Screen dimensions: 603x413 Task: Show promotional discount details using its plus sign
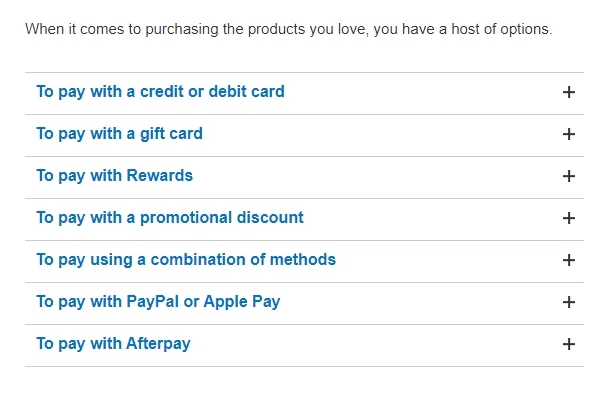pyautogui.click(x=569, y=218)
